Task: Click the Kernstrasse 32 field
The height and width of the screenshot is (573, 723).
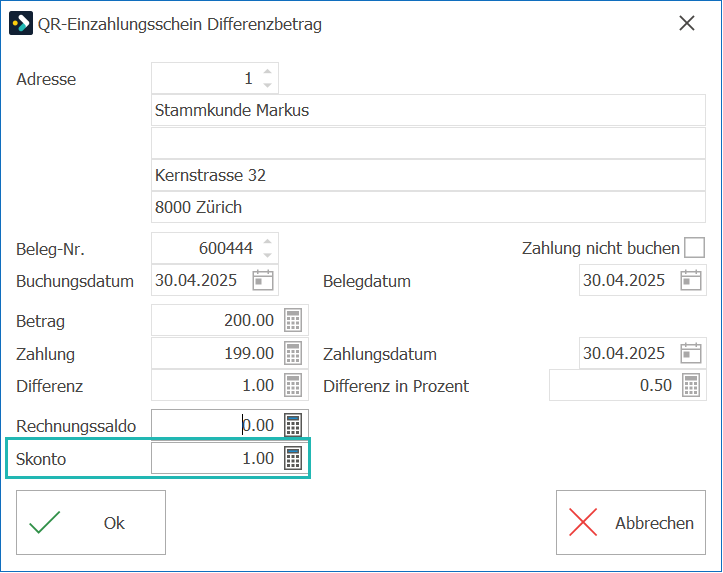Action: click(x=428, y=176)
